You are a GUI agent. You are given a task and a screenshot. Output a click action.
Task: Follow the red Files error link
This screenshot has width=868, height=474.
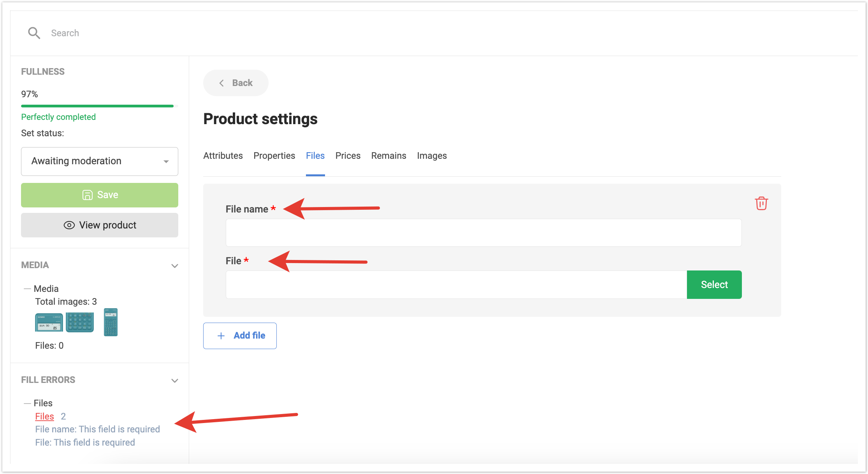(44, 416)
